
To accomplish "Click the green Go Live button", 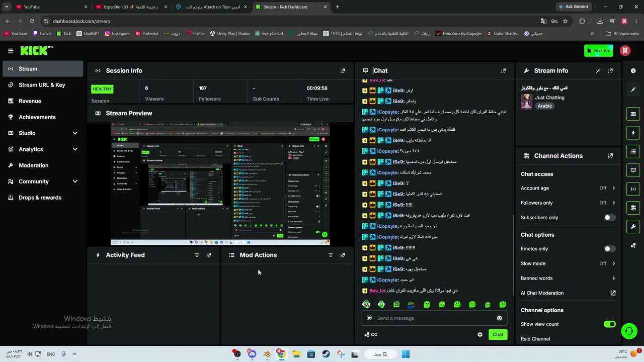I will [x=599, y=50].
